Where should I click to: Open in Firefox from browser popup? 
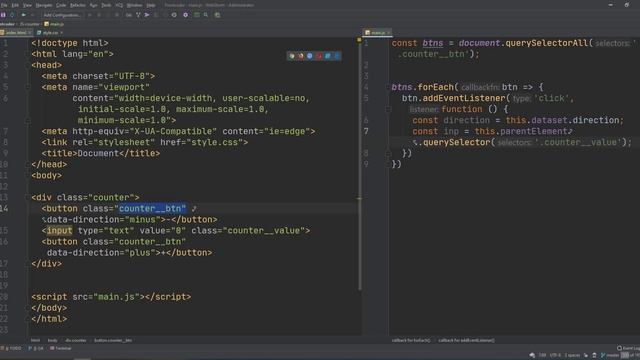[300, 56]
